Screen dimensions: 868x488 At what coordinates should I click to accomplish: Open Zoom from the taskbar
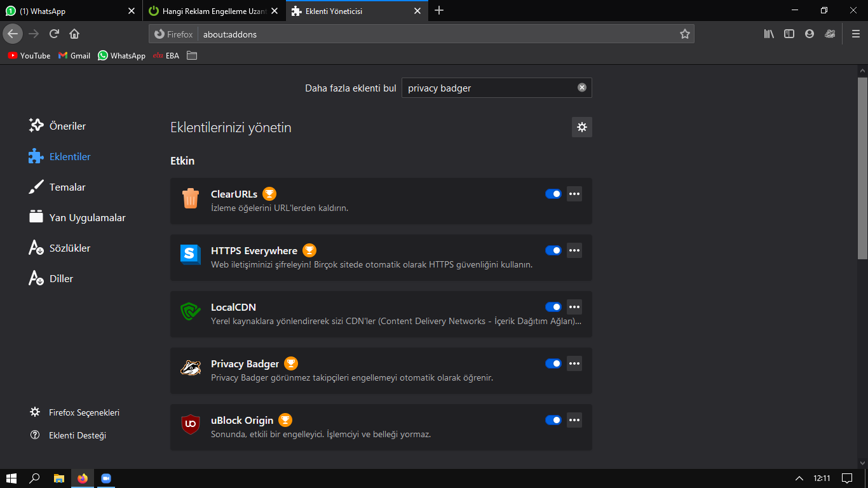[106, 478]
